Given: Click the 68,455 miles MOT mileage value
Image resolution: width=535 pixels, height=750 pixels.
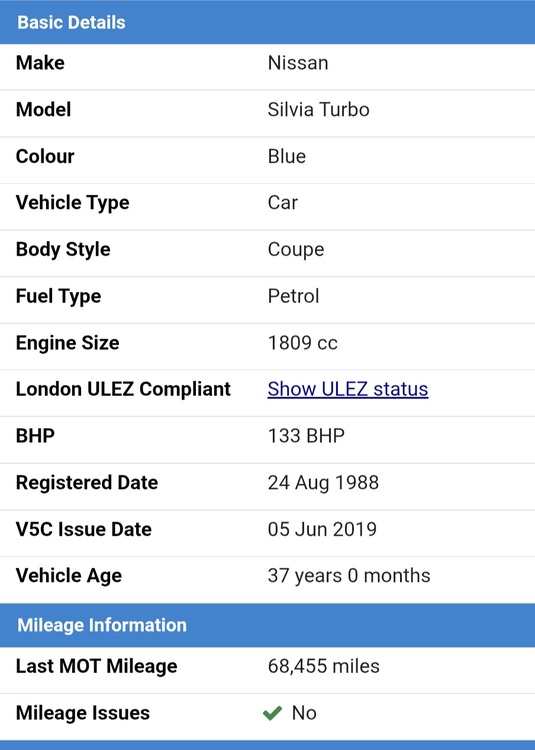Looking at the screenshot, I should [x=323, y=666].
